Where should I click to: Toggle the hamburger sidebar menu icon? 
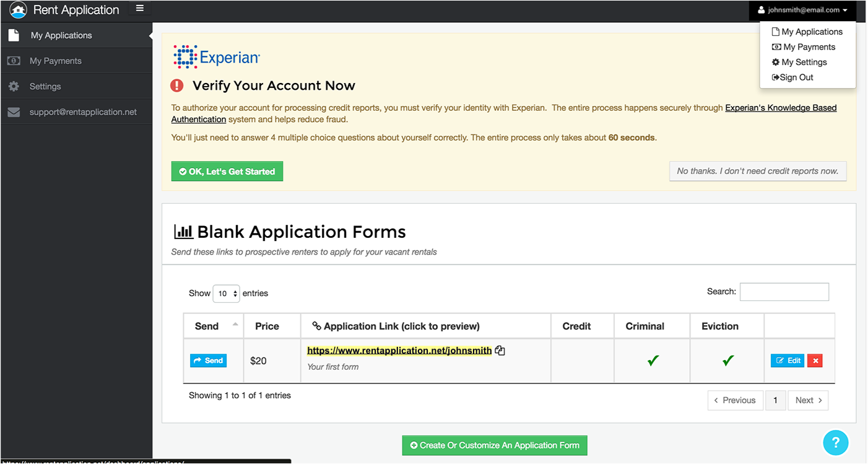click(140, 9)
